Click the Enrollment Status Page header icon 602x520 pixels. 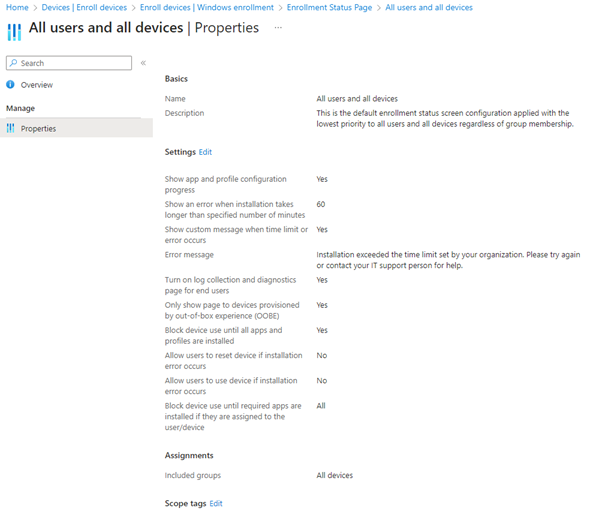15,30
